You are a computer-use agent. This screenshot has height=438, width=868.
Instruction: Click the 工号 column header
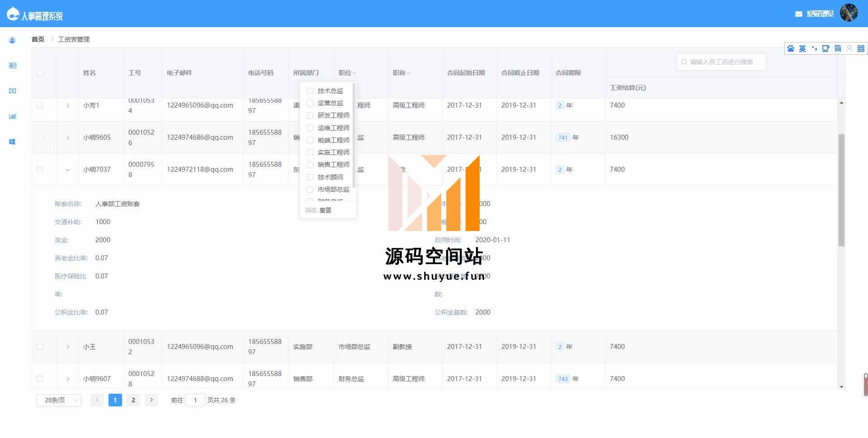pyautogui.click(x=135, y=73)
